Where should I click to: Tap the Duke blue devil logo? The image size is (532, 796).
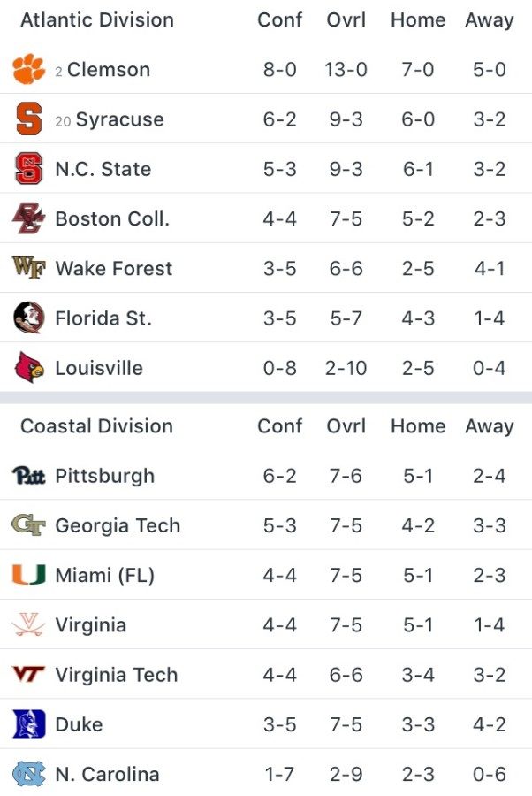[28, 724]
